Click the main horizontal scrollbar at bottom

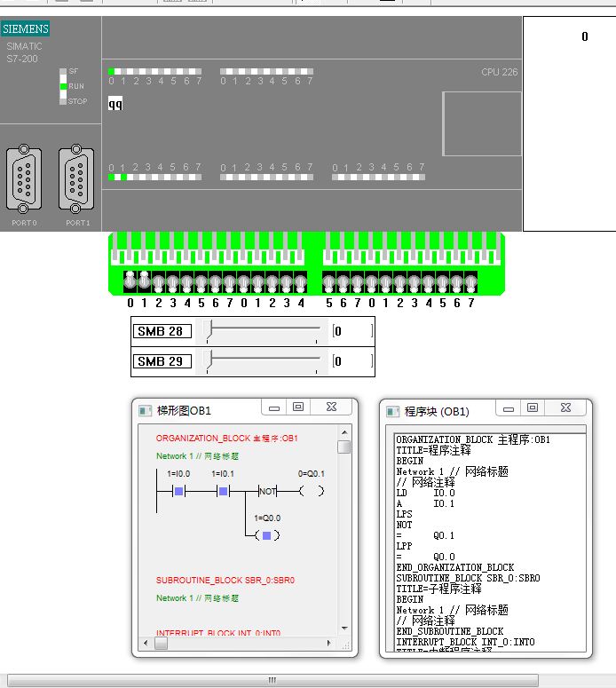272,680
